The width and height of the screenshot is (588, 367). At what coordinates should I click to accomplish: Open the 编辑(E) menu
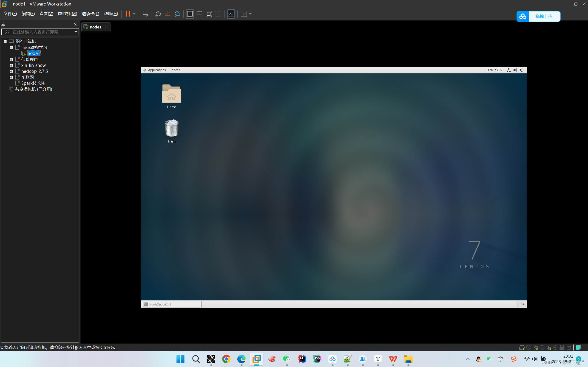pos(28,14)
